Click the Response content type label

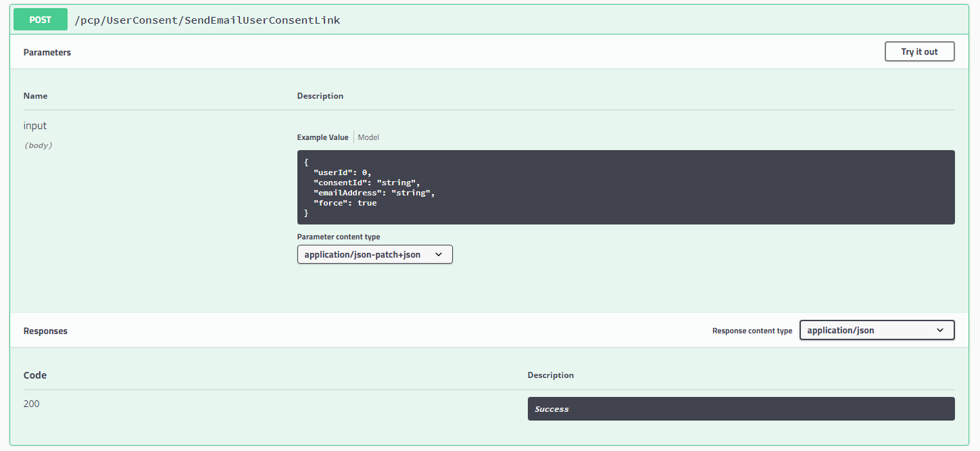point(752,331)
